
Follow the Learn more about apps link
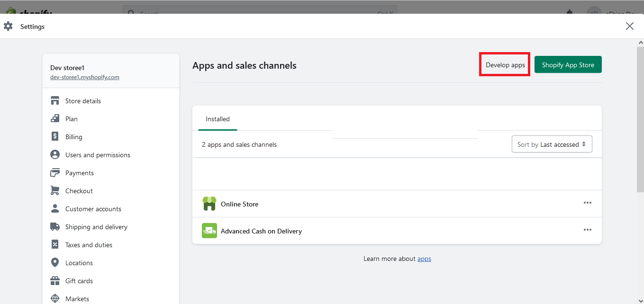[x=424, y=259]
